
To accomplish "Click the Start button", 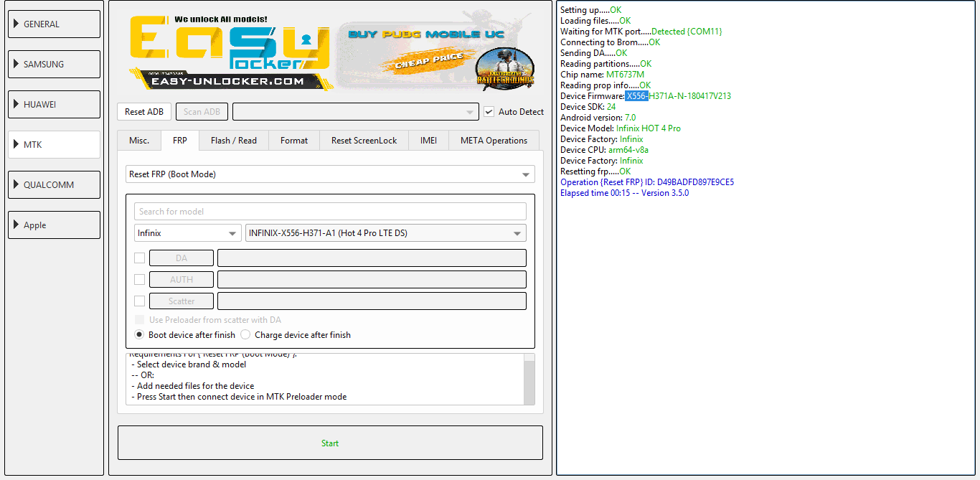I will coord(330,443).
